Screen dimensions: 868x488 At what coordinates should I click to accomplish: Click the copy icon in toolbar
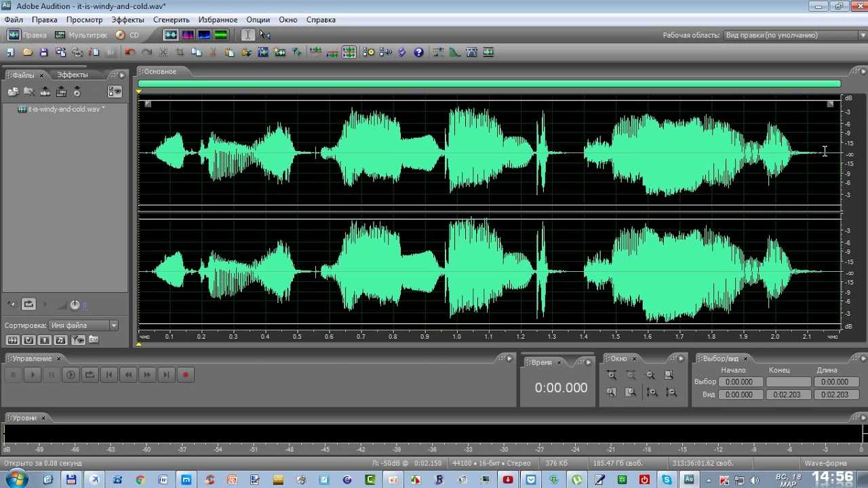coord(197,52)
